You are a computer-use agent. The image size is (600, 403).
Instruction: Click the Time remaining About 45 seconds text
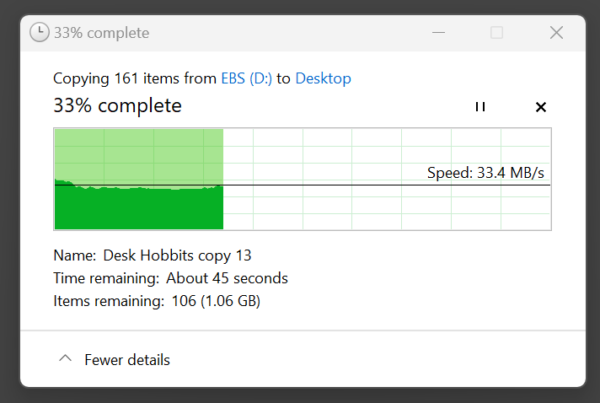pyautogui.click(x=170, y=278)
